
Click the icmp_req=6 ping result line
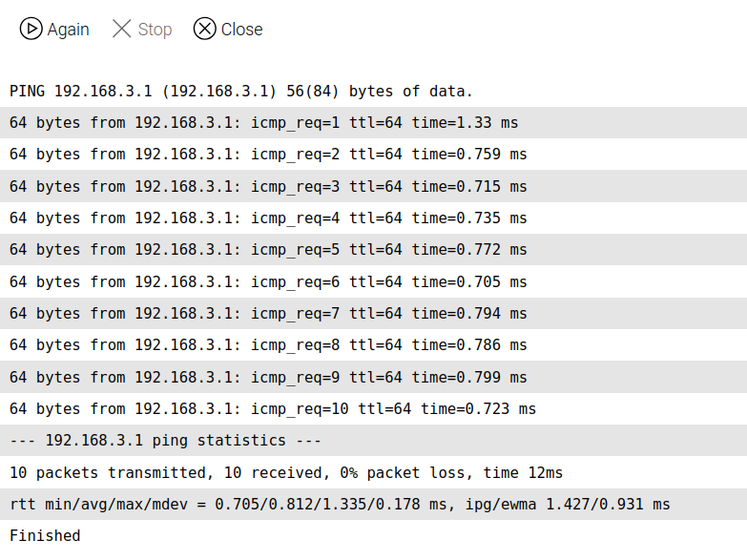268,281
